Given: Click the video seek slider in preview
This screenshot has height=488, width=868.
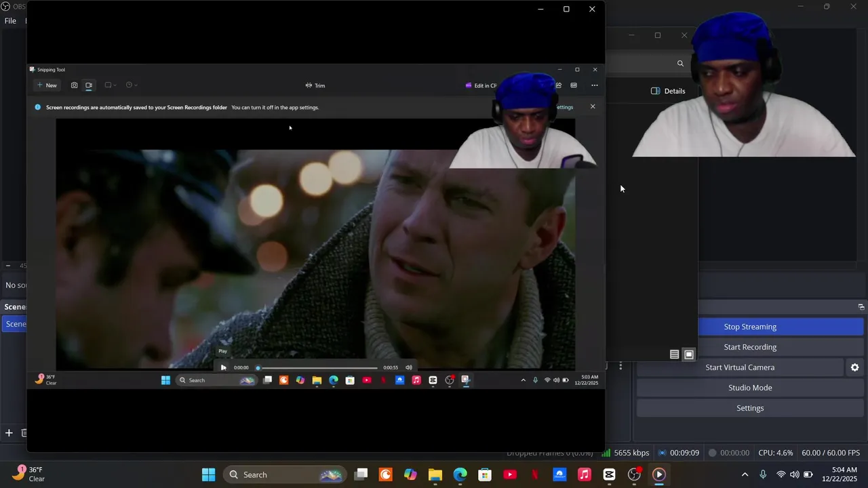Looking at the screenshot, I should (x=317, y=367).
